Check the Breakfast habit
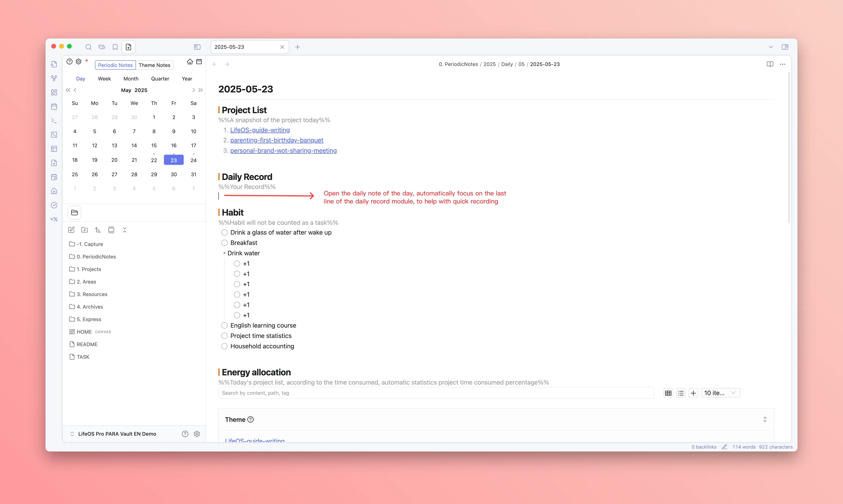 tap(224, 243)
